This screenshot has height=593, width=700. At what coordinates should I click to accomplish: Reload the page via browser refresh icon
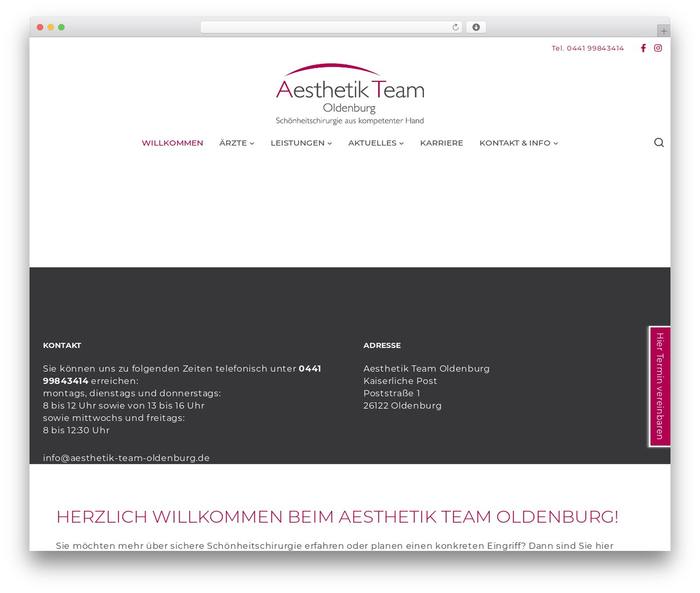point(455,27)
